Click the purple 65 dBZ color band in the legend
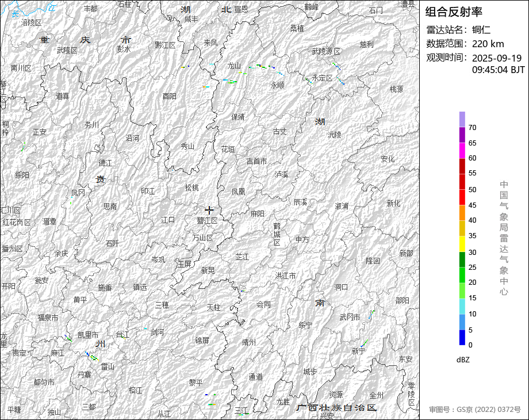This screenshot has height=420, width=529. click(462, 135)
